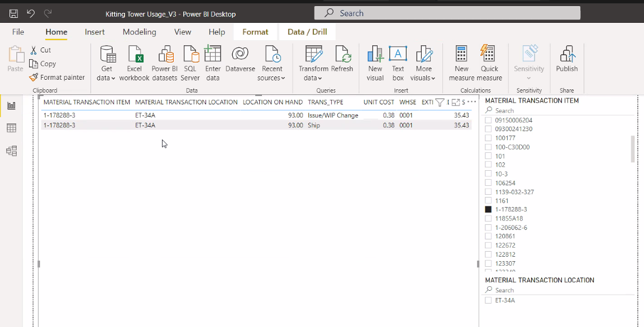Viewport: 644px width, 327px height.
Task: Switch to the View ribbon tab
Action: pyautogui.click(x=182, y=32)
